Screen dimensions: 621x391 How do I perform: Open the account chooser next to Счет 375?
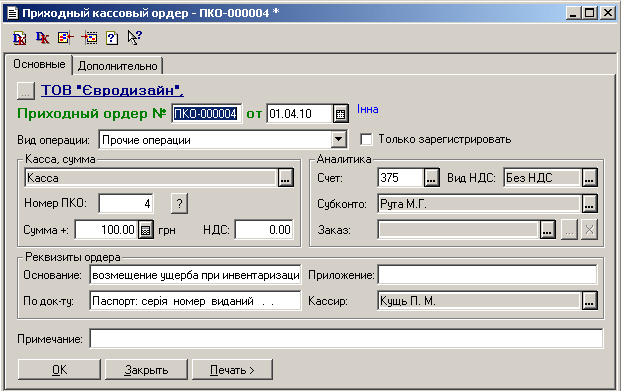coord(431,178)
